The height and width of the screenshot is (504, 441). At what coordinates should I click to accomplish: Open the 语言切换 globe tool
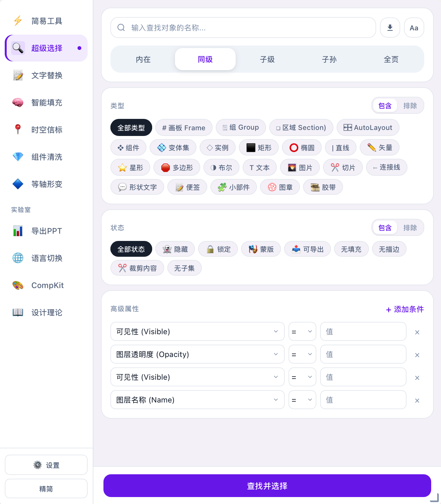[x=46, y=258]
